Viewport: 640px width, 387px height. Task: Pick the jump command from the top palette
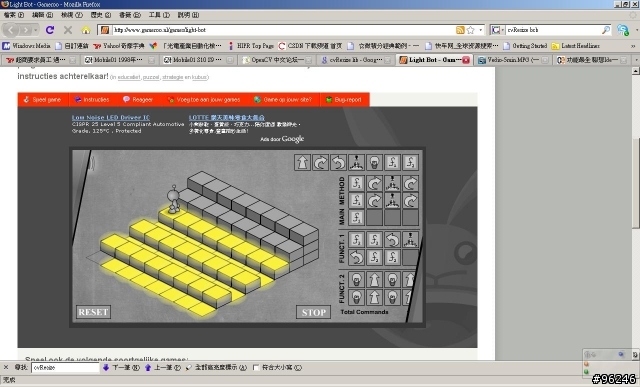tap(356, 162)
